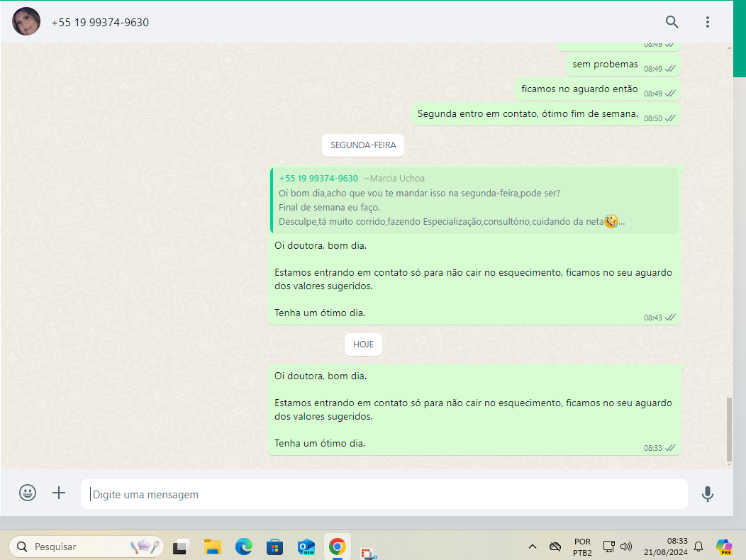Open Google Chrome in the taskbar
Viewport: 746px width, 560px height.
[337, 547]
